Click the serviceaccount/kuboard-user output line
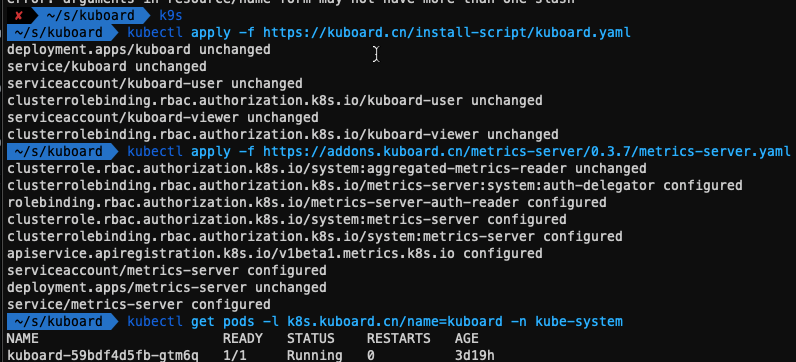Image resolution: width=796 pixels, height=362 pixels. 155,84
